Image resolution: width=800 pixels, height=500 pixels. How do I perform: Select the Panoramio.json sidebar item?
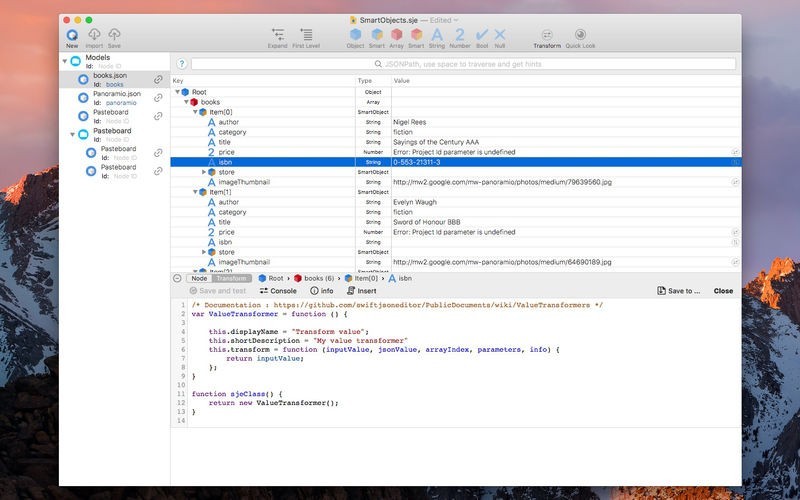(117, 98)
